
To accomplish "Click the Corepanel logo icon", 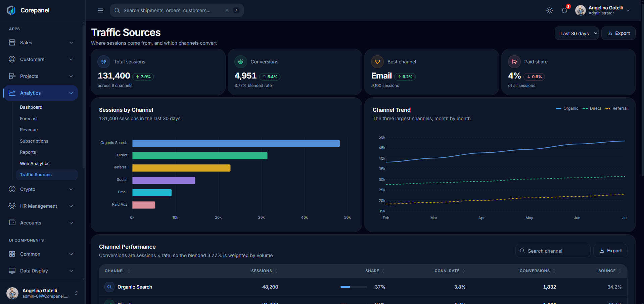I will [11, 10].
